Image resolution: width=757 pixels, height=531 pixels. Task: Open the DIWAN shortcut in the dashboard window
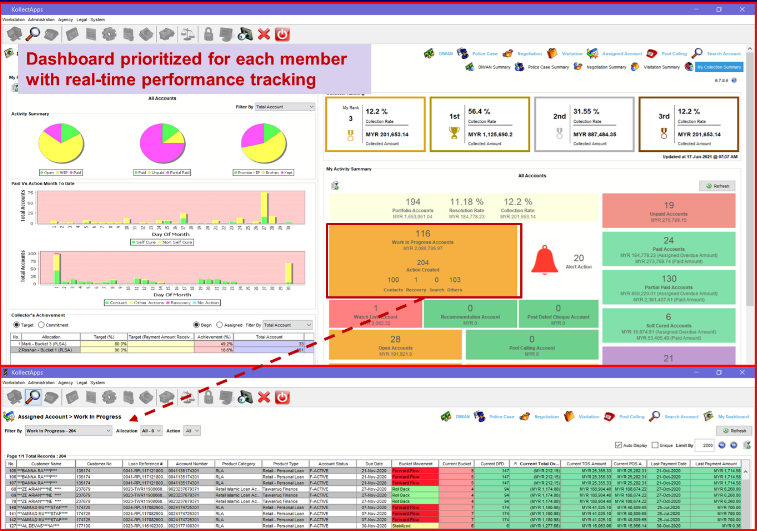(x=439, y=54)
